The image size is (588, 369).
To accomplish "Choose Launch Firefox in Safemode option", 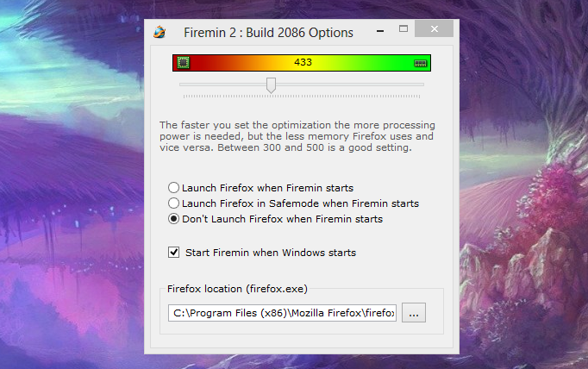I will pyautogui.click(x=173, y=203).
